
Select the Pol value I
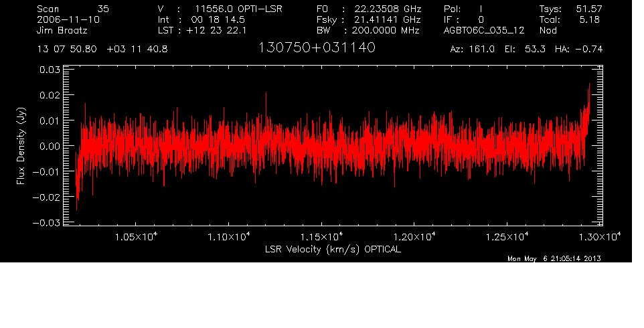[481, 9]
